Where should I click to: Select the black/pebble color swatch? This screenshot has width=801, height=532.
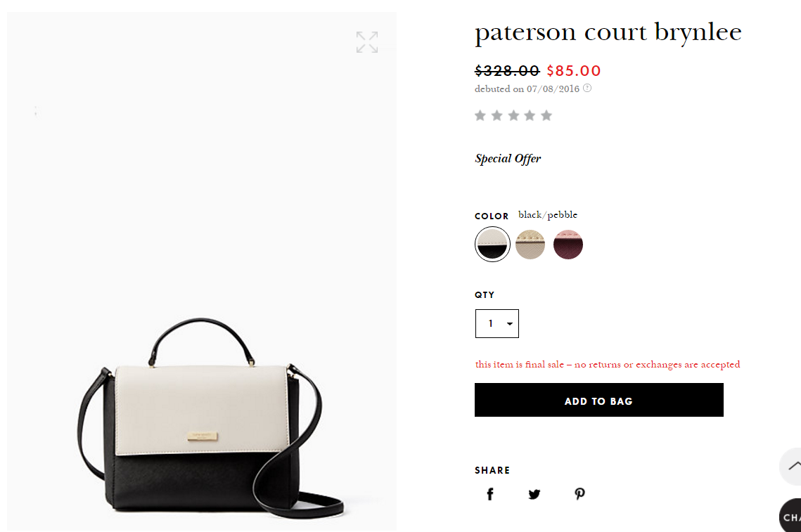pyautogui.click(x=492, y=244)
